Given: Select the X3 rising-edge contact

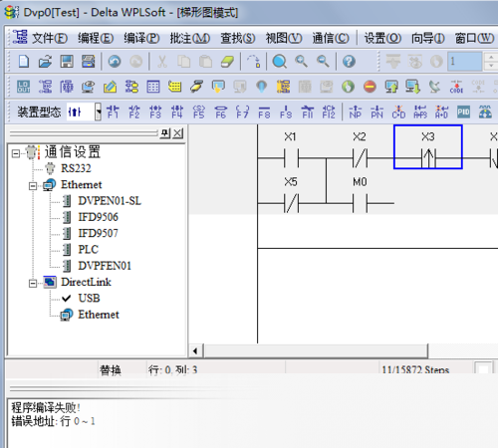Looking at the screenshot, I should coord(428,147).
